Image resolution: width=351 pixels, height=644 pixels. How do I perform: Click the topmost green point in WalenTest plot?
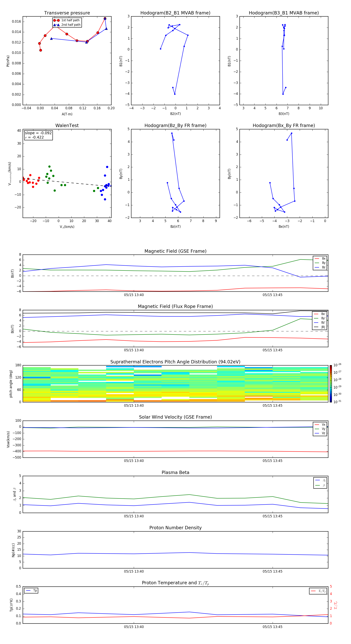49,166
